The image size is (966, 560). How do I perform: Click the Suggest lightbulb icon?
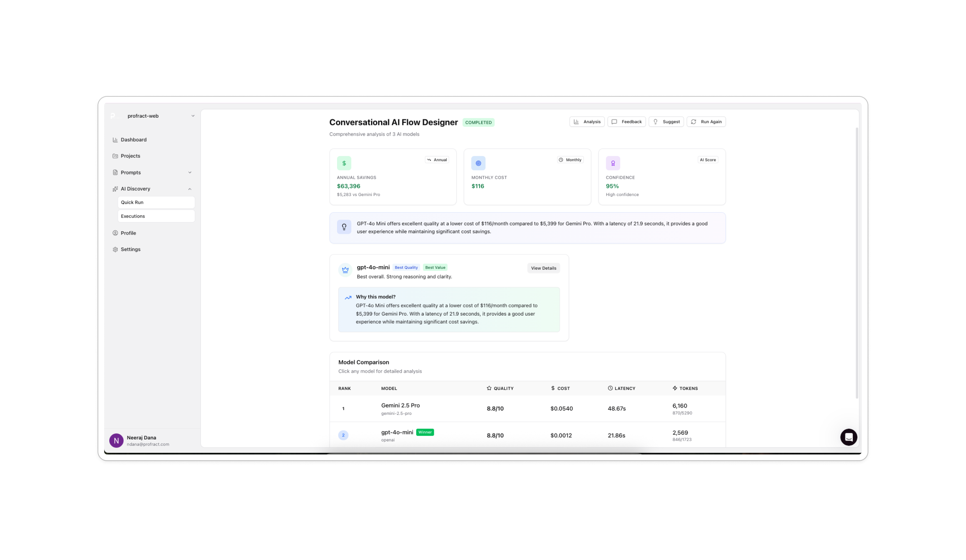tap(656, 121)
